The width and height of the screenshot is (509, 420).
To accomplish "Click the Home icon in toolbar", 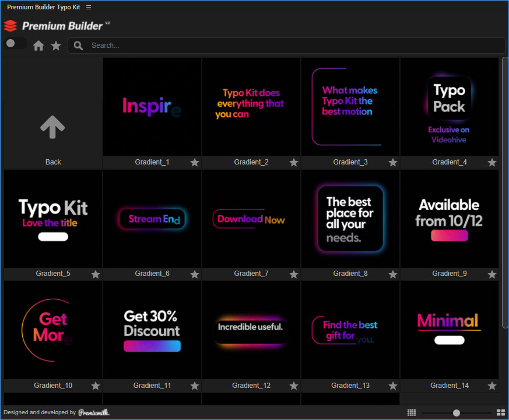I will [x=38, y=45].
